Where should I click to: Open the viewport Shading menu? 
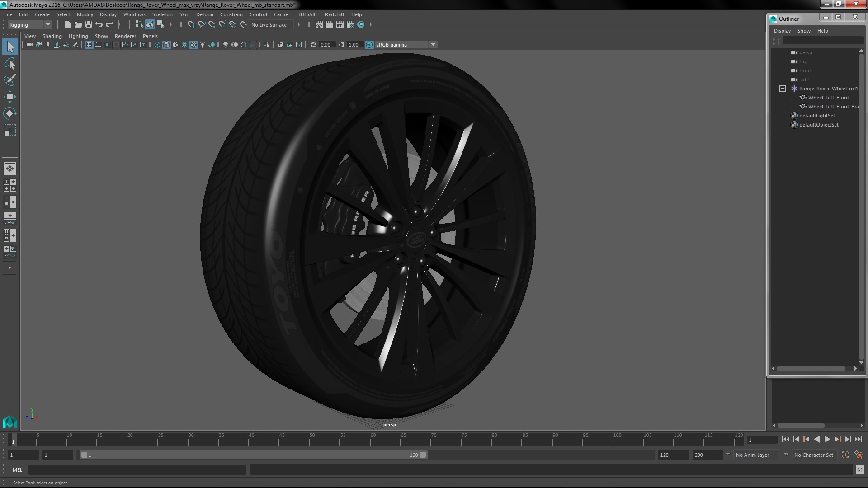[x=52, y=36]
